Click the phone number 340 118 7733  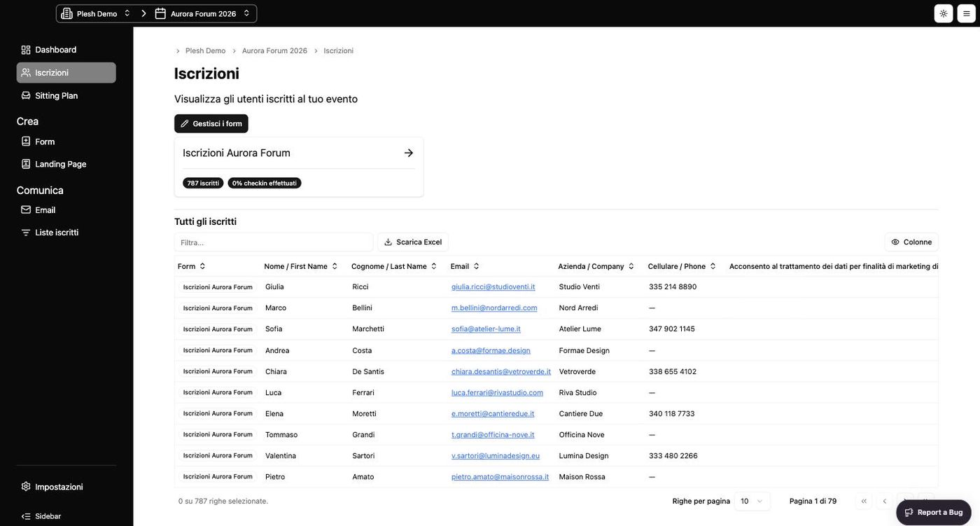click(672, 413)
